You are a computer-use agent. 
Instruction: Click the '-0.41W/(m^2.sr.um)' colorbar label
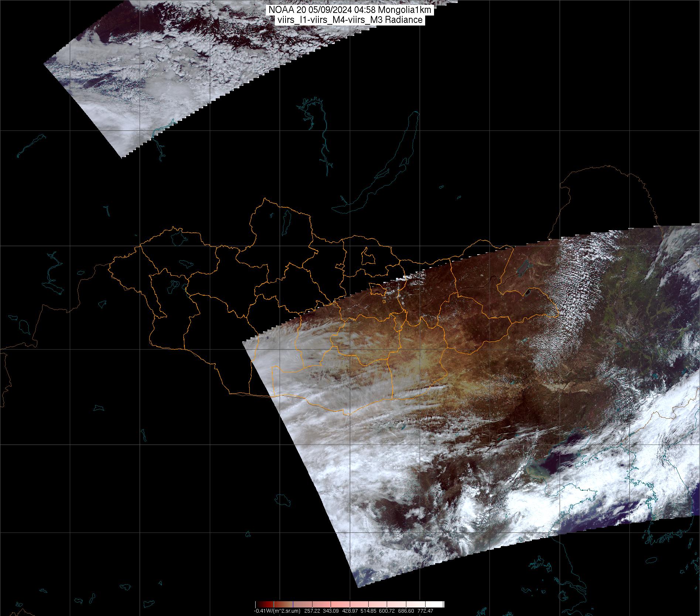coord(277,611)
